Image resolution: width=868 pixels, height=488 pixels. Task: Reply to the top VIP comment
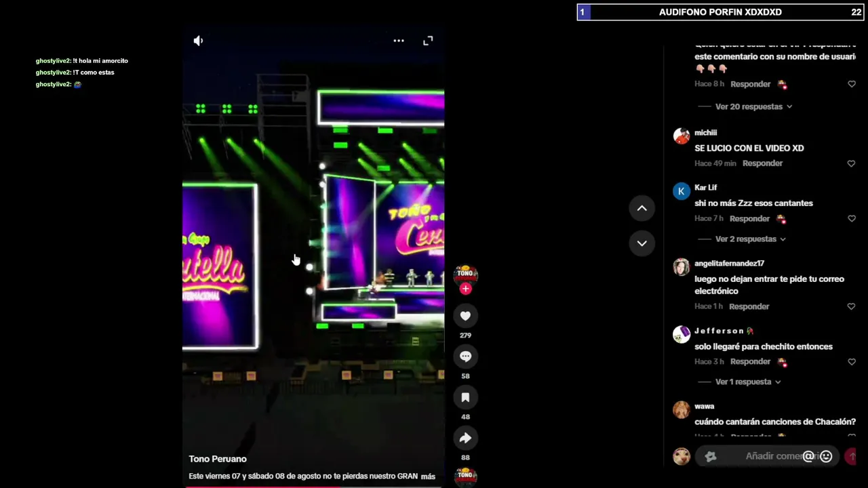(x=751, y=84)
